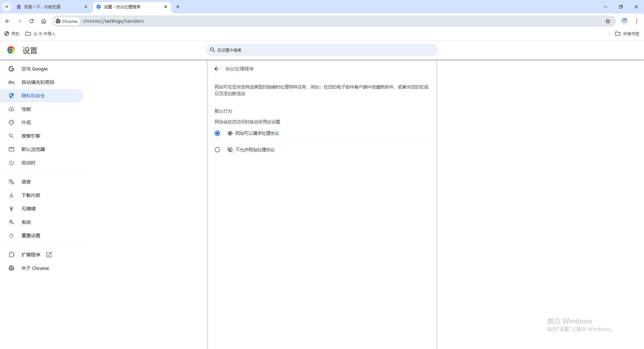
Task: Click the power icon for 启动时
Action: (x=11, y=163)
